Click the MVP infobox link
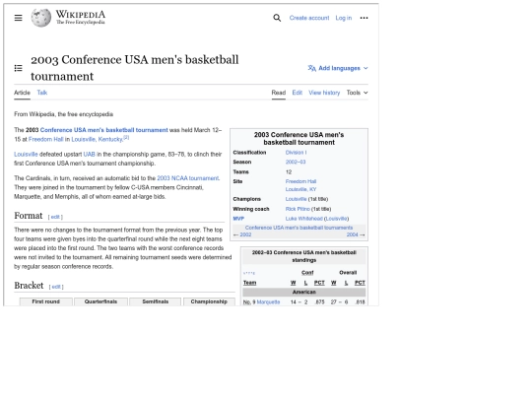The height and width of the screenshot is (399, 532). pyautogui.click(x=238, y=219)
